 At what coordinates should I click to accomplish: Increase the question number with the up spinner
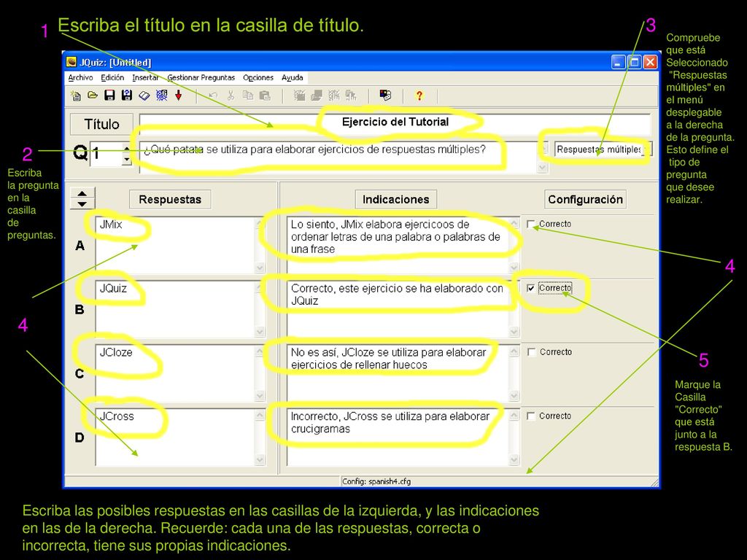click(127, 148)
